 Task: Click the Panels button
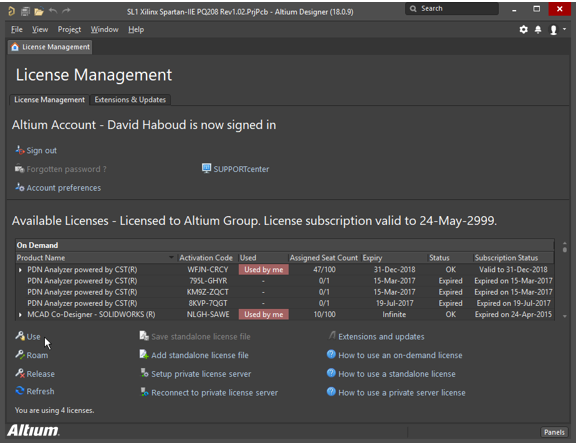click(x=554, y=432)
